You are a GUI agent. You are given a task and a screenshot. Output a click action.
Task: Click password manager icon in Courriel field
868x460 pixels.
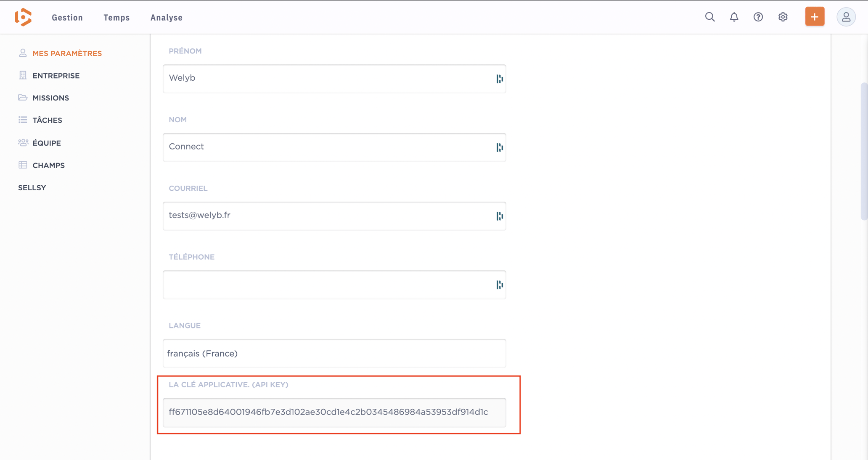point(500,216)
